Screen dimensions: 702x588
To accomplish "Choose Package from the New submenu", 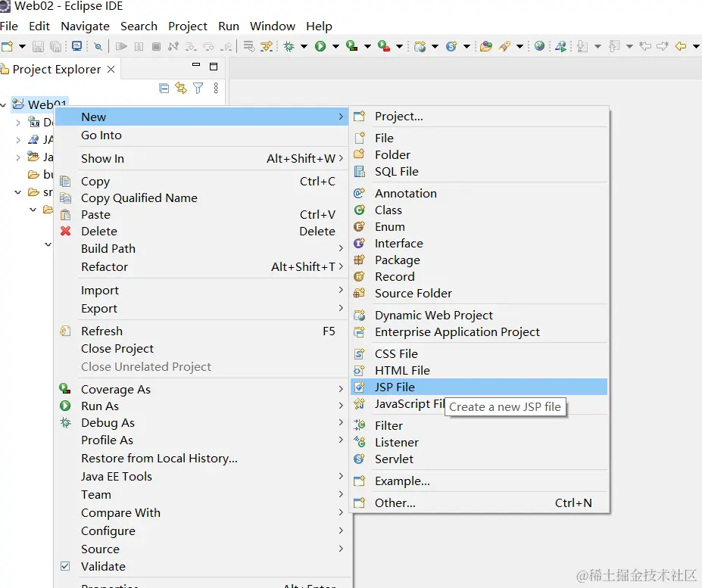I will 479,260.
